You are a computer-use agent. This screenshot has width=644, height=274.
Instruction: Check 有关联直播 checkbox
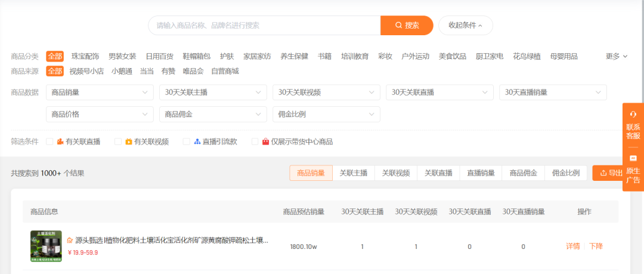49,142
